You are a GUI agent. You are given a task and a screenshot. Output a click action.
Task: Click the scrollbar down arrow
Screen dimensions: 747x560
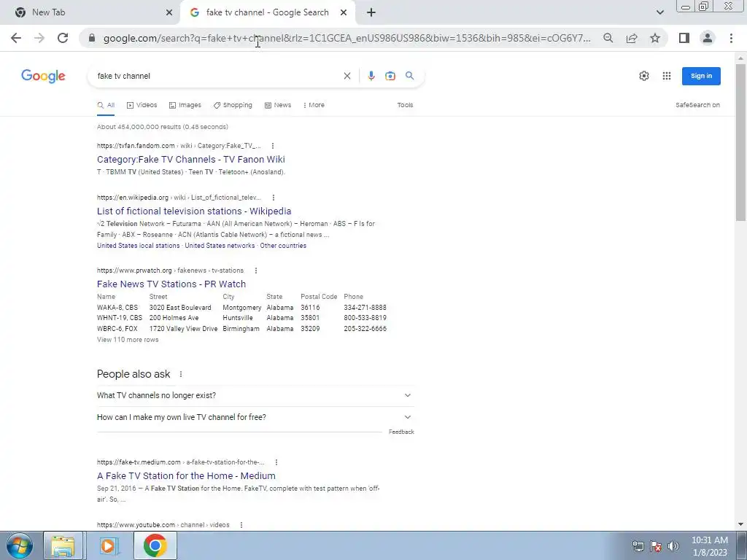point(740,524)
